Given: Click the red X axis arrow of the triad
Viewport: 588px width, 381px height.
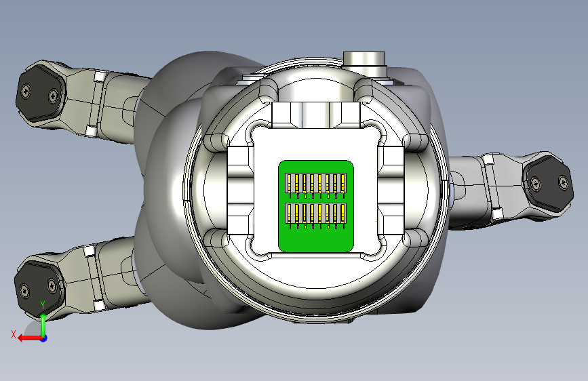Looking at the screenshot, I should (29, 338).
